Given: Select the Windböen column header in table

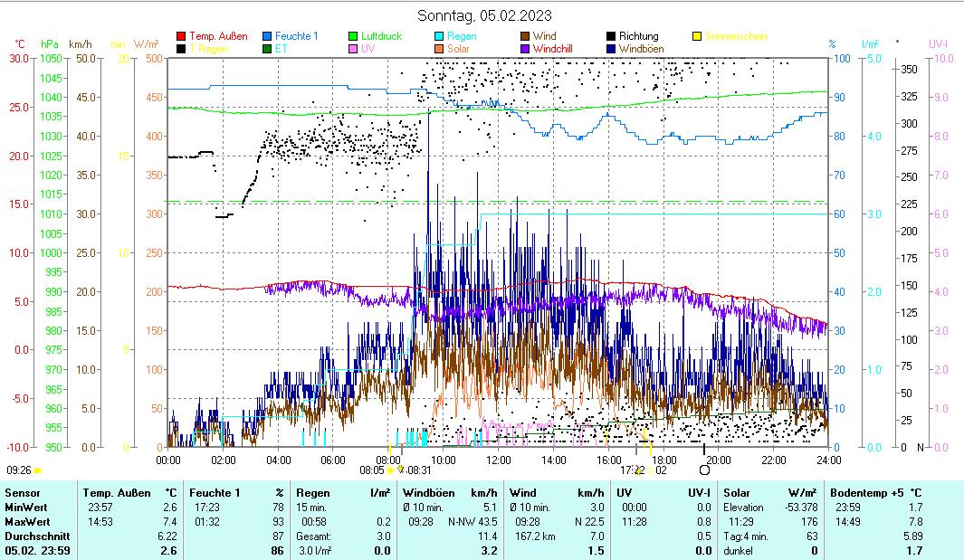Looking at the screenshot, I should 440,492.
